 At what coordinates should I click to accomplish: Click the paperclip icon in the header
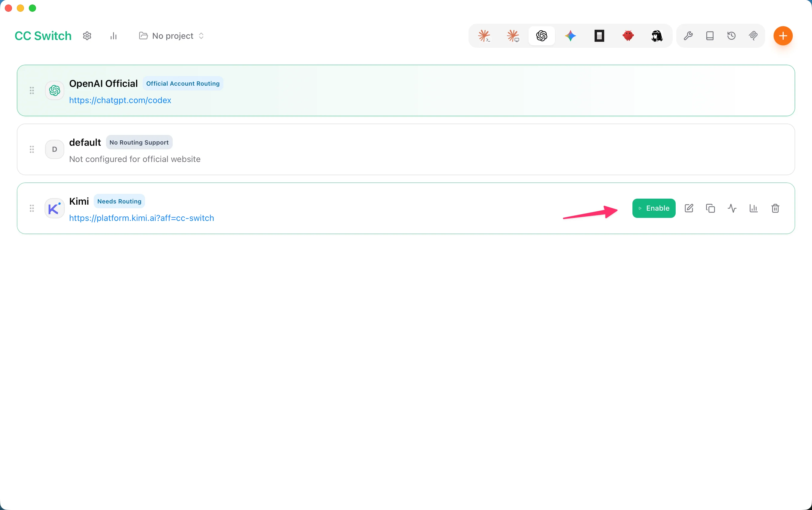753,36
